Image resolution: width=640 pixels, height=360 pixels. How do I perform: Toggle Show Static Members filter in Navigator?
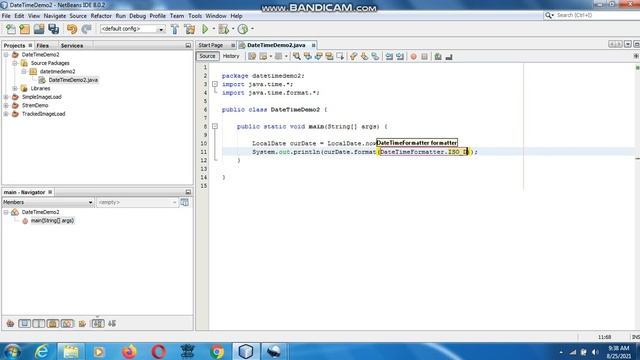tap(39, 324)
